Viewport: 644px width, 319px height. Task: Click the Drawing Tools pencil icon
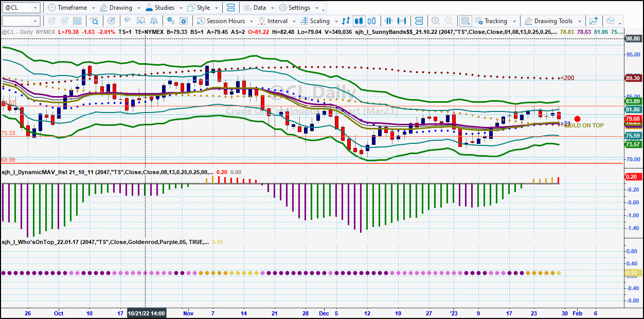pos(528,21)
